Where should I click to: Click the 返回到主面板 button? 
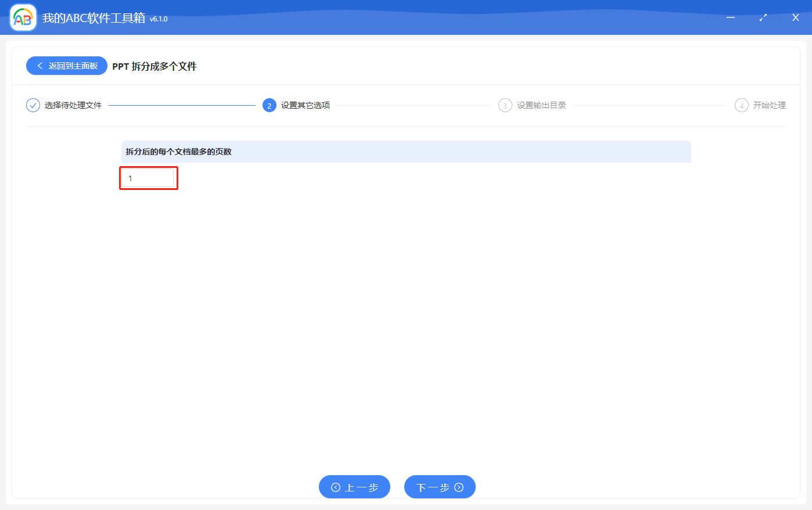click(66, 66)
